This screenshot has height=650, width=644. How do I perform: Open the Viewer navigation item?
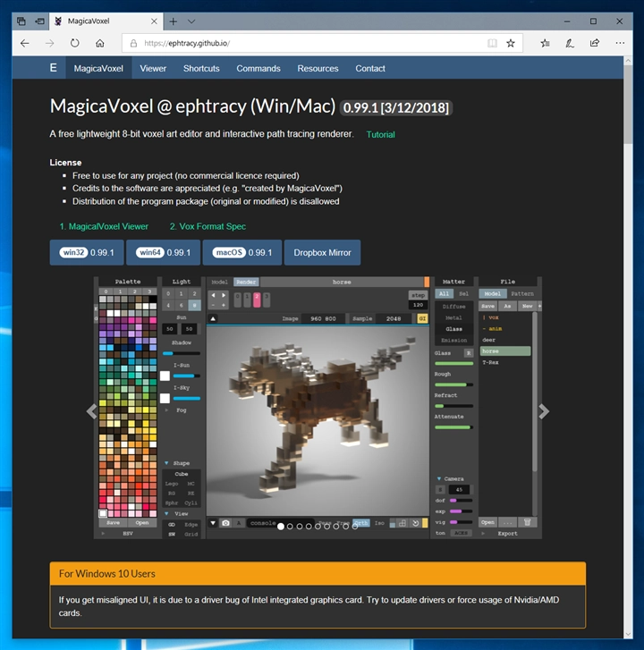tap(153, 69)
